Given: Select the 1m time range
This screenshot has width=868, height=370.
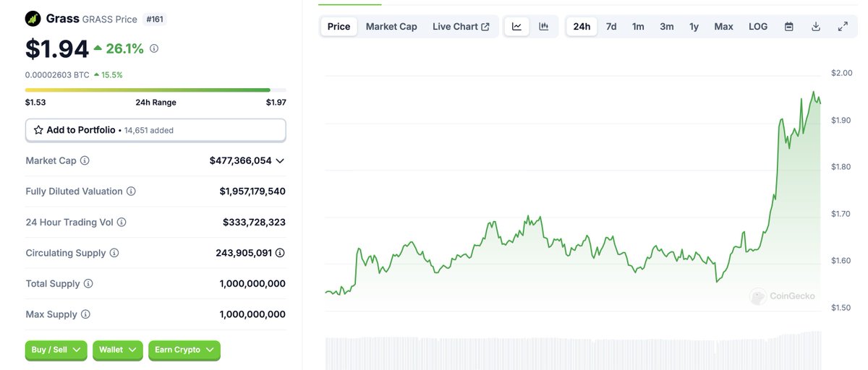Looking at the screenshot, I should 638,27.
